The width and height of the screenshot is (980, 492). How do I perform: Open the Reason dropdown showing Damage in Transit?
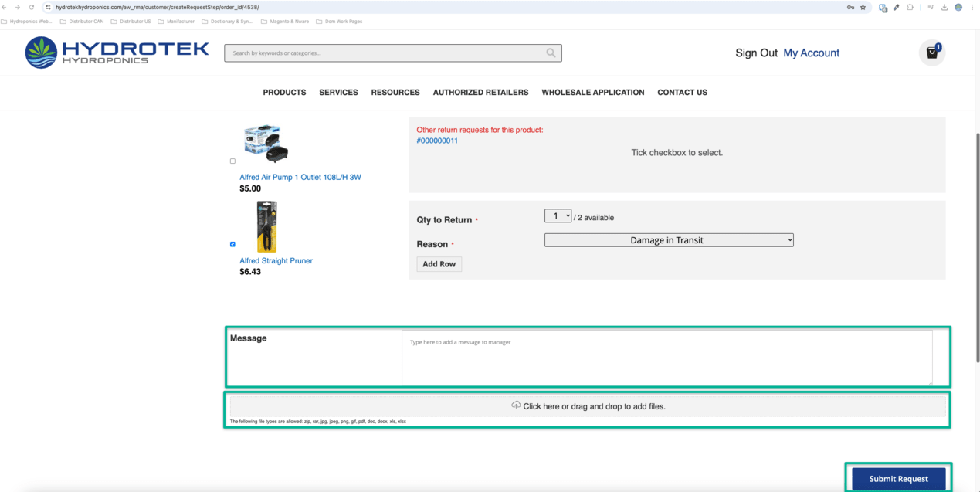click(669, 240)
